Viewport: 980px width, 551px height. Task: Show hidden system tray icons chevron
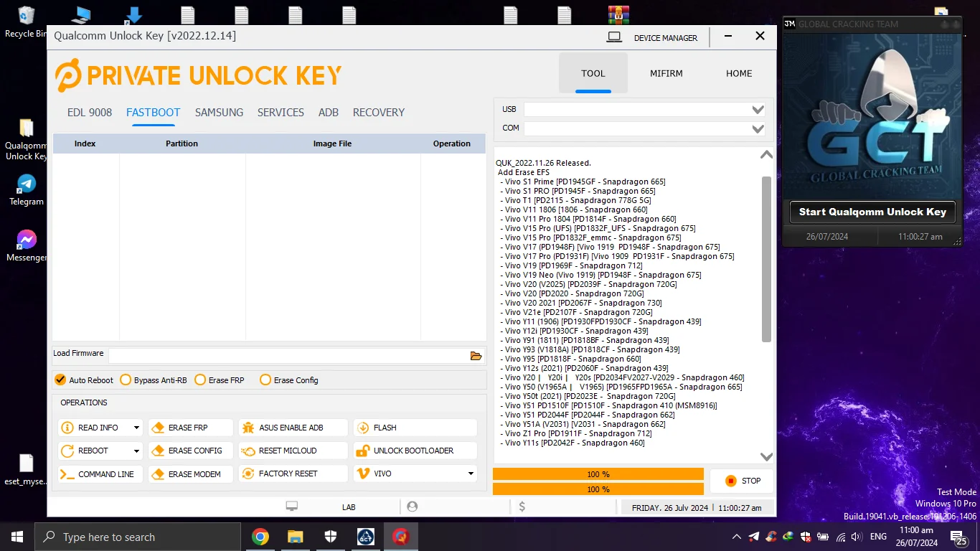736,537
